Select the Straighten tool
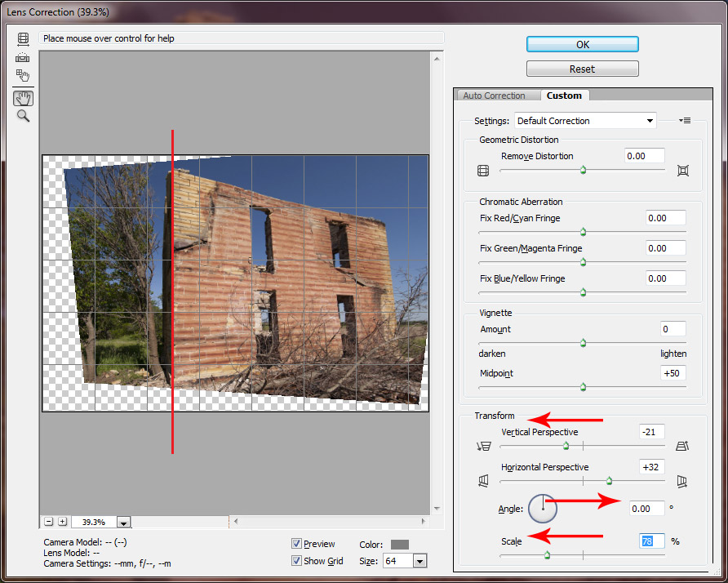 click(23, 57)
